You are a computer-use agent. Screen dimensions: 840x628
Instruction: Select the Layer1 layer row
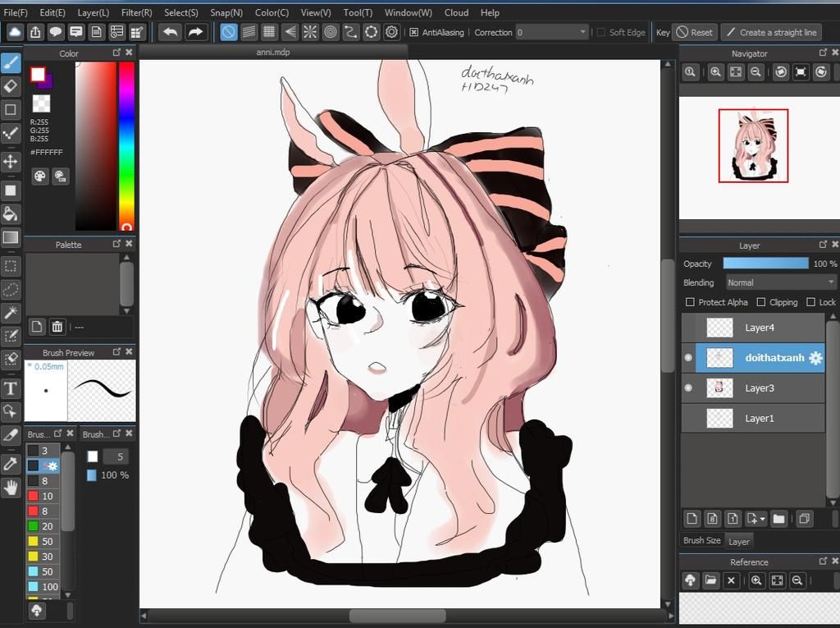pos(753,419)
